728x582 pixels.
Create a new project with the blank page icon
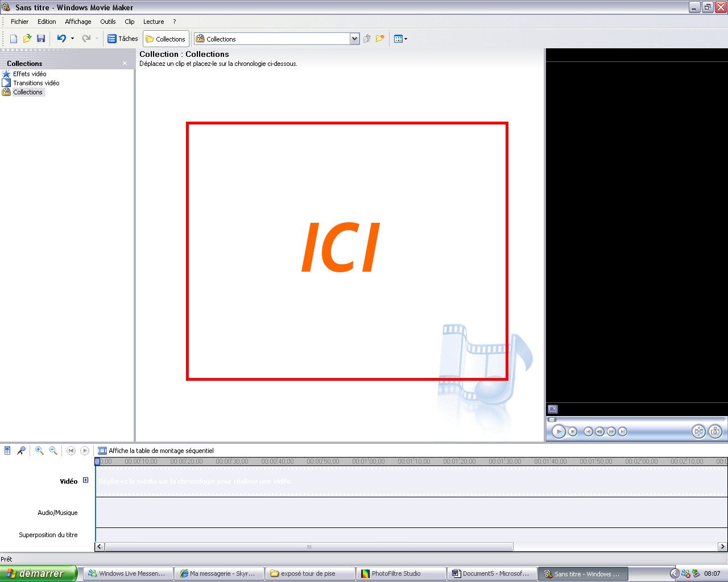(x=14, y=39)
